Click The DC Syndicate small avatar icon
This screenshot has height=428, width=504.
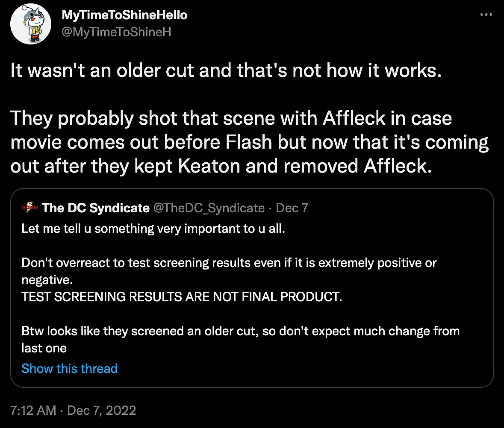pyautogui.click(x=30, y=208)
